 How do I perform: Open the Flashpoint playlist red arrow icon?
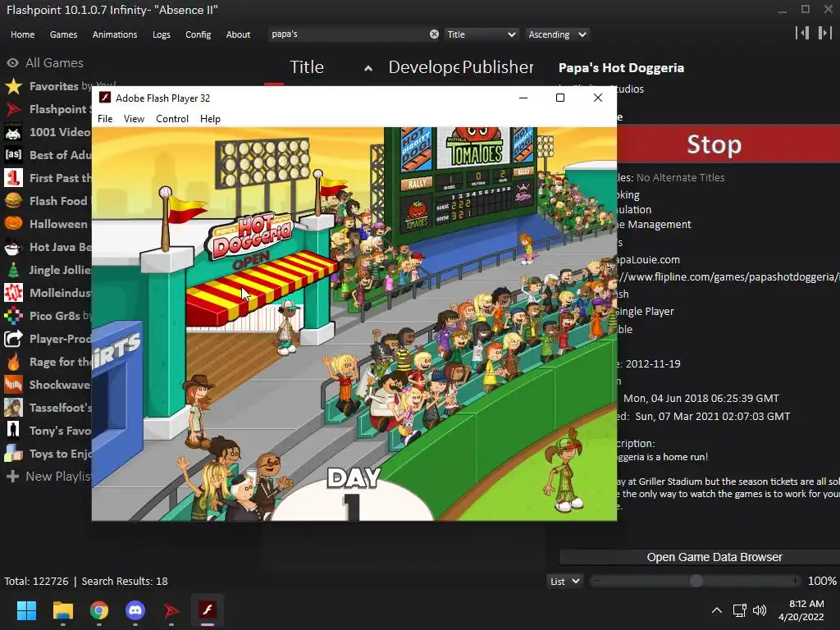pos(13,109)
